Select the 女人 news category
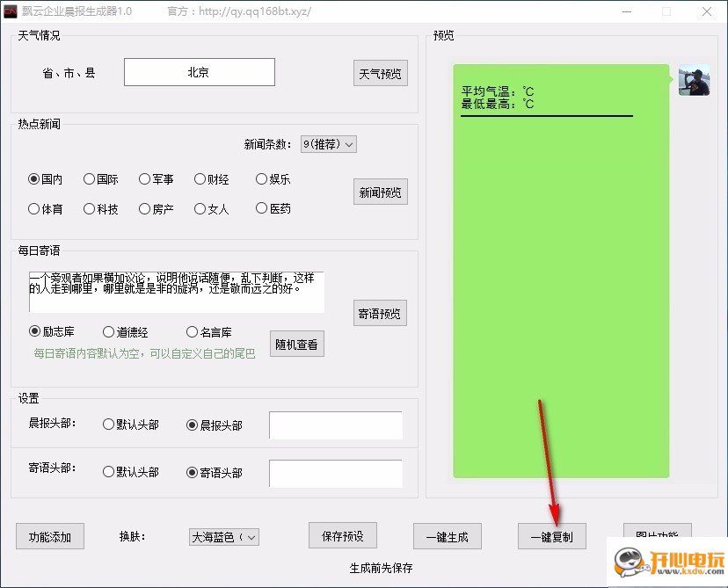The height and width of the screenshot is (588, 728). pos(212,209)
